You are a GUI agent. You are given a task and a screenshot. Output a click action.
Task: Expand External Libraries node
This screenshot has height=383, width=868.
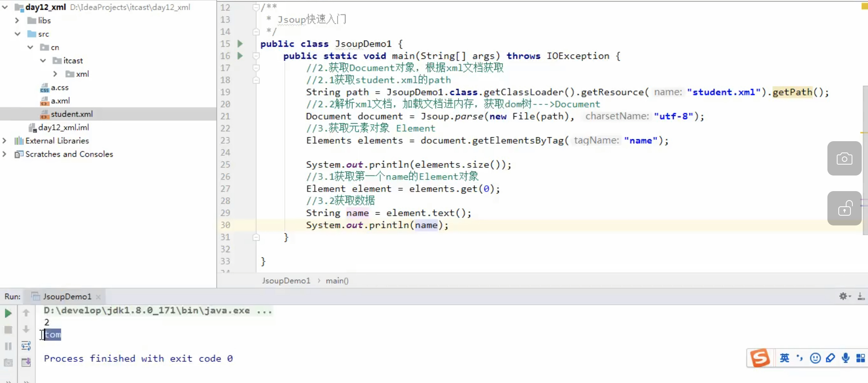[x=5, y=140]
